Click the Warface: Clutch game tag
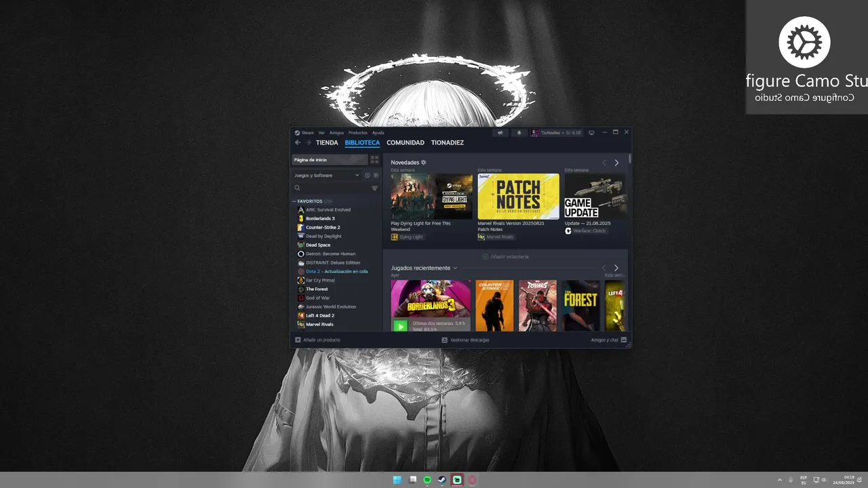Viewport: 868px width, 488px height. pos(586,230)
